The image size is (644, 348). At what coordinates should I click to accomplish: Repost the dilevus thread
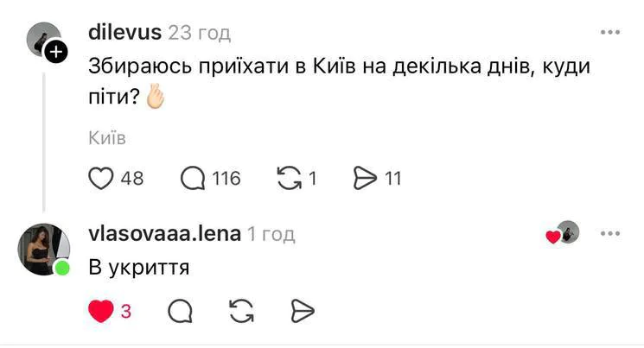tap(286, 179)
